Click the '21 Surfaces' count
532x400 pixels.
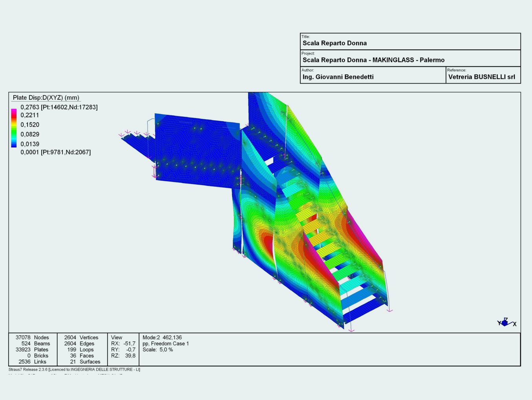(85, 362)
